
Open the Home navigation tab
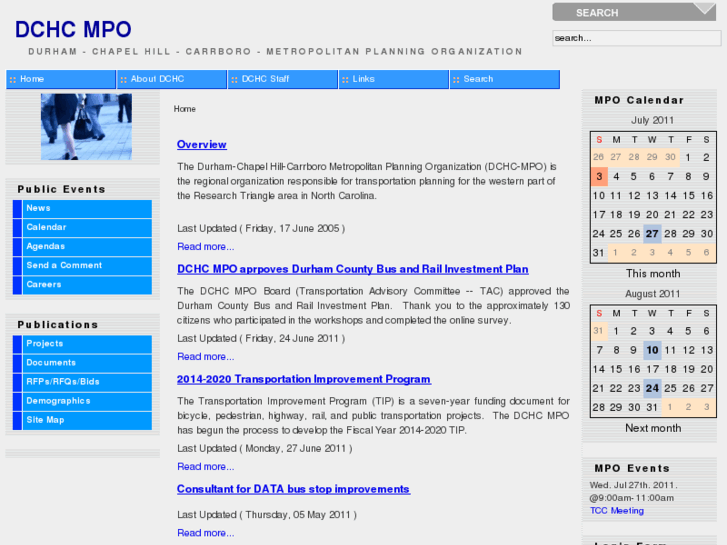coord(61,79)
